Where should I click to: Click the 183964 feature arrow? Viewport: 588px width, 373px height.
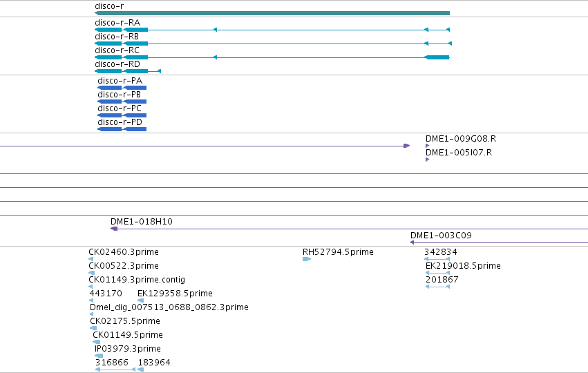tap(141, 370)
